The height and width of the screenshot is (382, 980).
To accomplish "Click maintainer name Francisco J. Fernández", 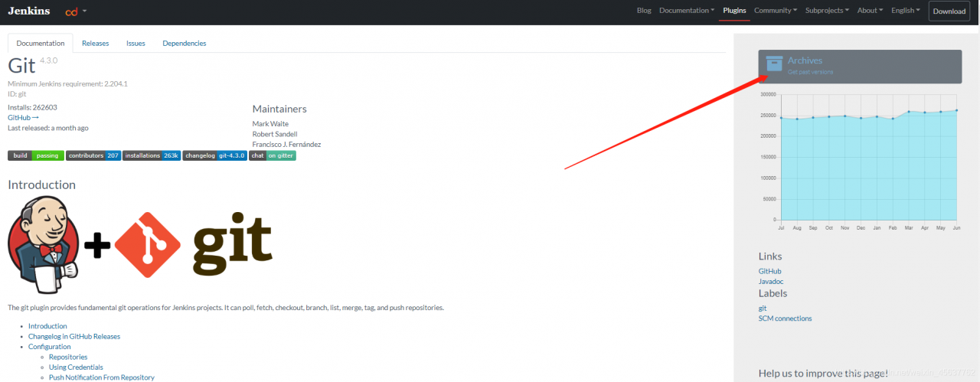I will (x=286, y=144).
